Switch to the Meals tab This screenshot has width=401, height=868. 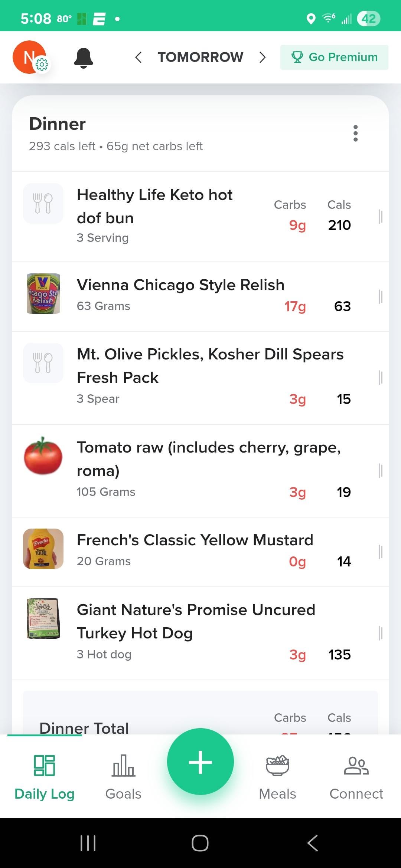pyautogui.click(x=277, y=776)
